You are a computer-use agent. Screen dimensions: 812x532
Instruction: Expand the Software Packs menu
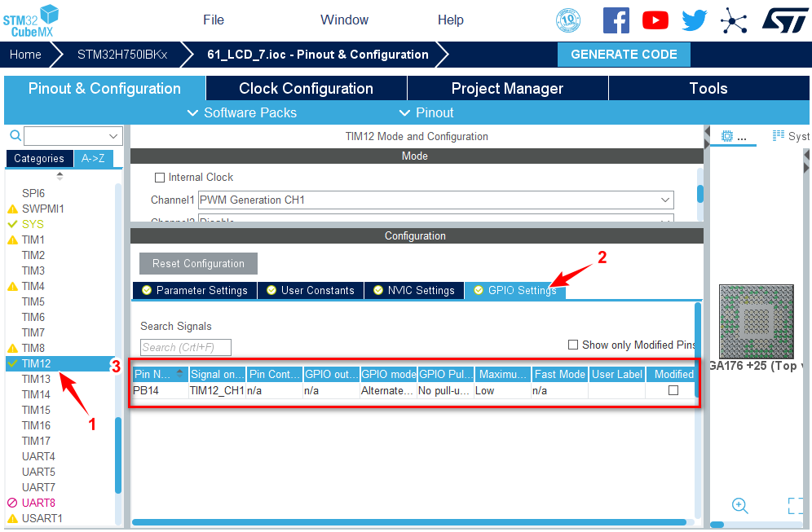pos(241,112)
